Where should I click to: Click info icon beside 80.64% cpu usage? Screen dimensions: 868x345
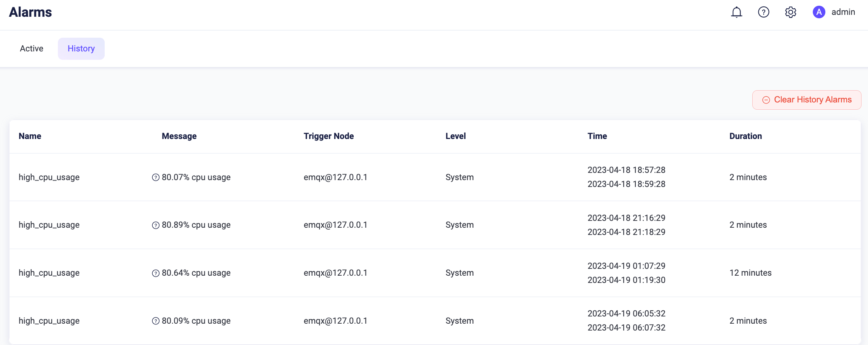click(x=155, y=273)
